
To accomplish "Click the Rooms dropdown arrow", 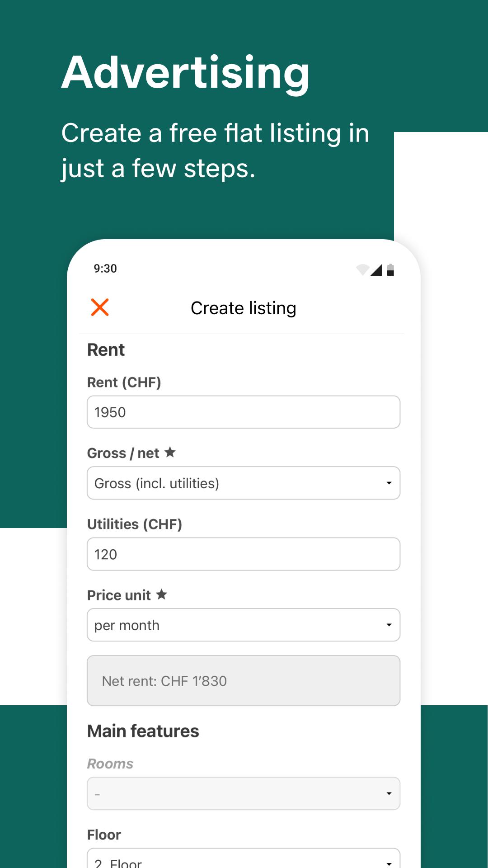I will (x=389, y=794).
